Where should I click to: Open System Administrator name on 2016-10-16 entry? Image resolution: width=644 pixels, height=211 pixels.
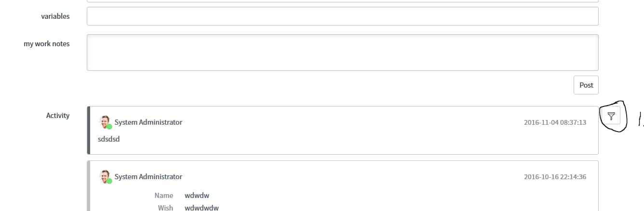point(148,177)
